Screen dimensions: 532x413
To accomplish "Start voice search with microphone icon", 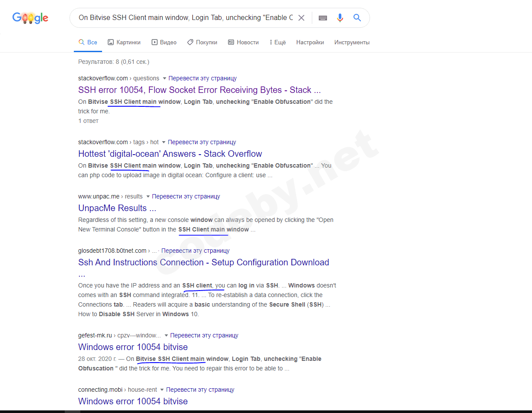I will 340,18.
